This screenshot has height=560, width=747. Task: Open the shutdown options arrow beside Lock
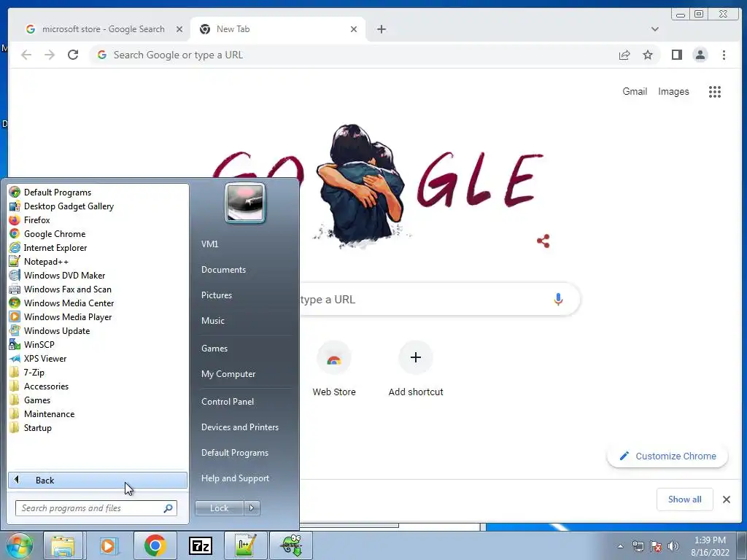(252, 508)
